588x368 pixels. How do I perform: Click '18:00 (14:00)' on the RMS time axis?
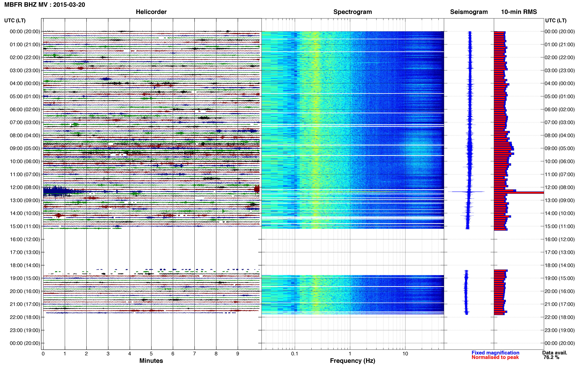pyautogui.click(x=560, y=265)
